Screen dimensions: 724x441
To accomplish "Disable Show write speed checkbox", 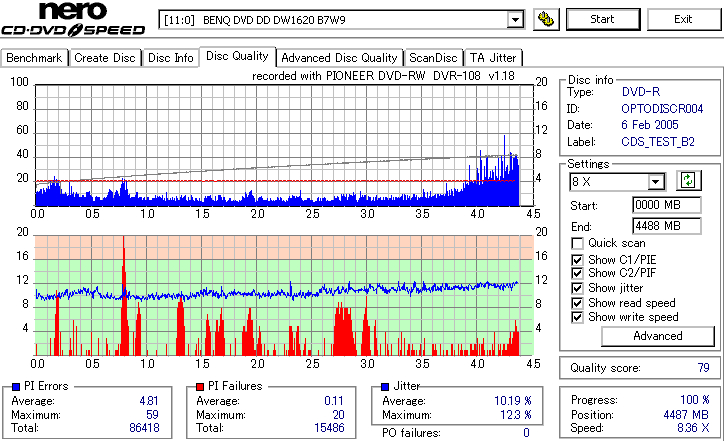I will pos(577,317).
